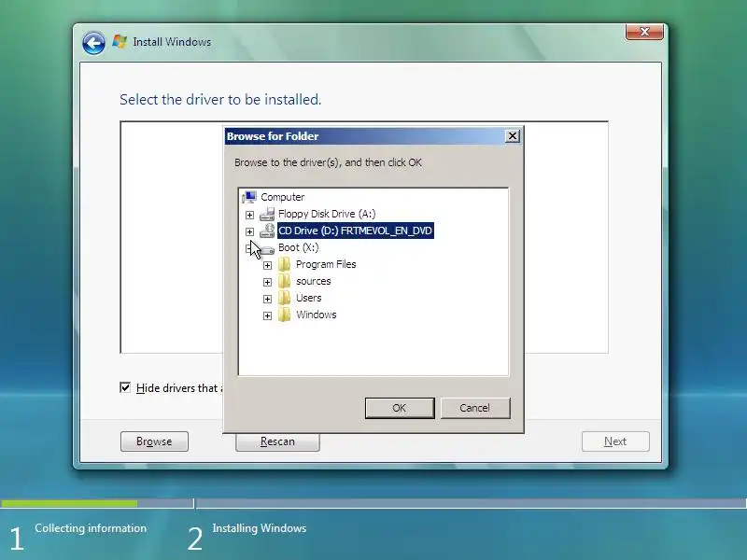This screenshot has height=560, width=747.
Task: Click the CD Drive disc icon
Action: (x=267, y=231)
